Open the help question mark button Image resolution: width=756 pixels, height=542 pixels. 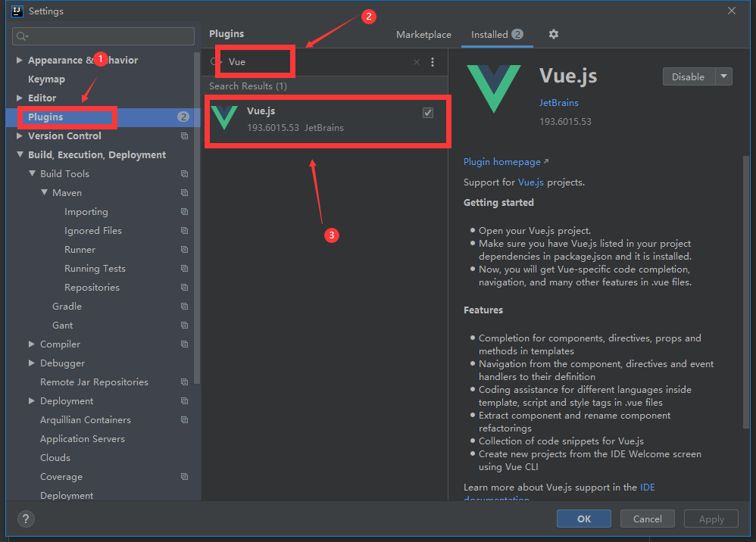click(x=26, y=519)
